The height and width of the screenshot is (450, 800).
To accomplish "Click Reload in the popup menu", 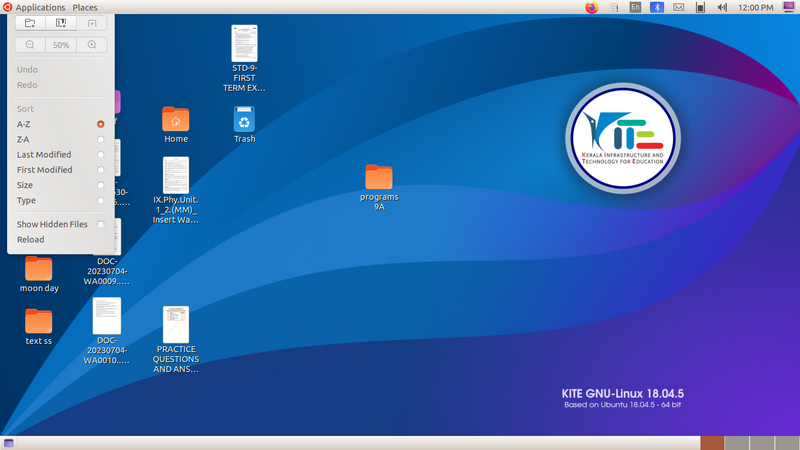I will [31, 240].
